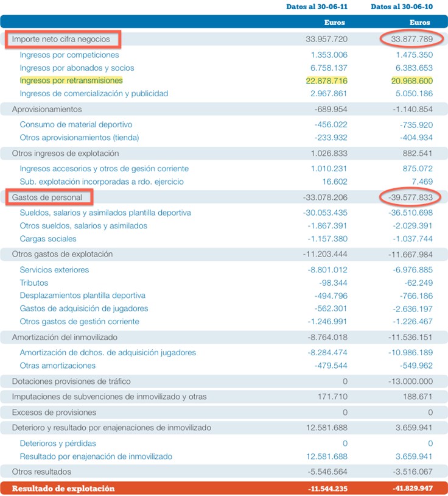The image size is (448, 496).
Task: Click "Gastos de adquisición de jugadores" label
Action: [84, 308]
